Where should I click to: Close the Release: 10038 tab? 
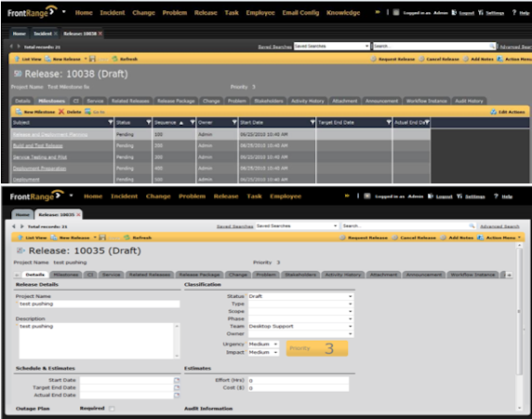coord(100,34)
